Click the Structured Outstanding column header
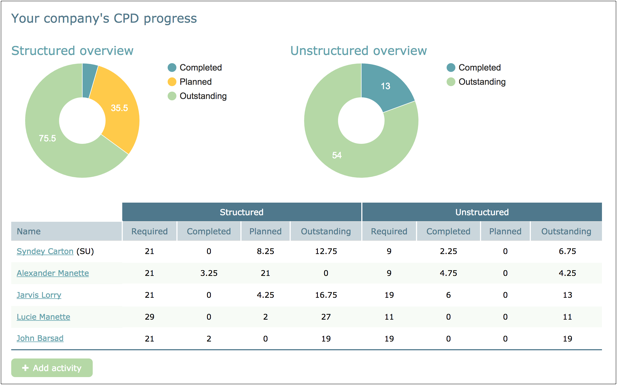 tap(326, 231)
